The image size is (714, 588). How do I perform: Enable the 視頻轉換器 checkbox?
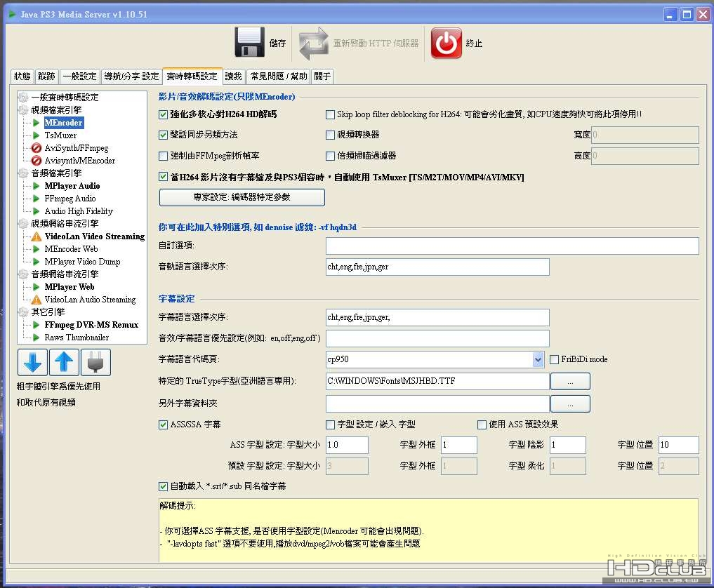point(330,135)
